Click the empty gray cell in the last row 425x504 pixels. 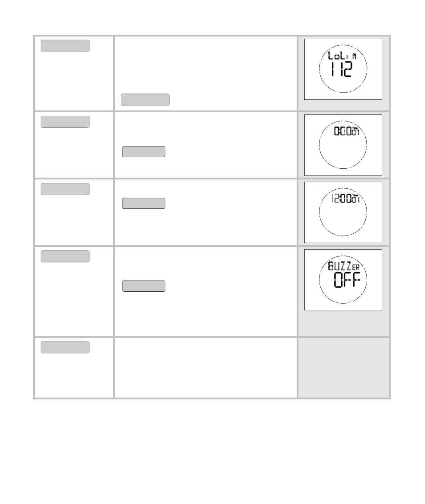(343, 368)
